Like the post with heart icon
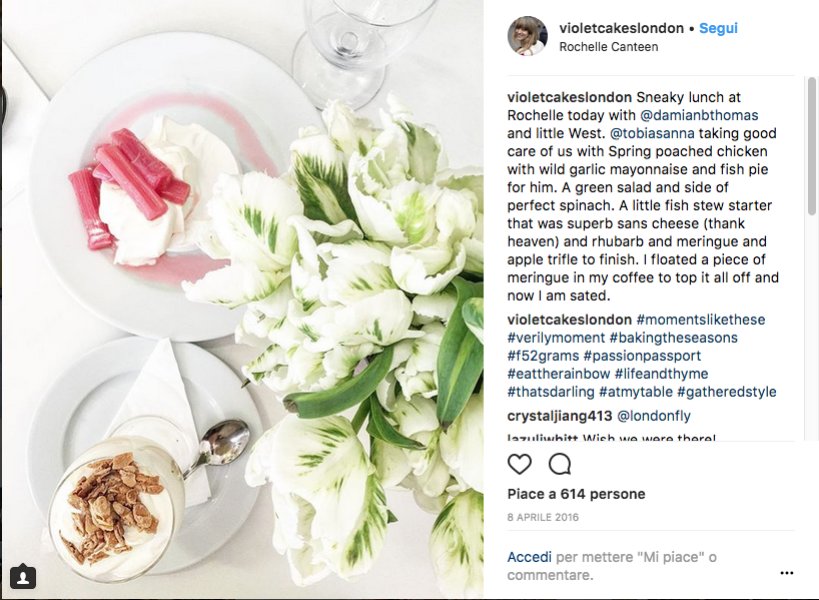Viewport: 819px width, 600px height. click(519, 464)
